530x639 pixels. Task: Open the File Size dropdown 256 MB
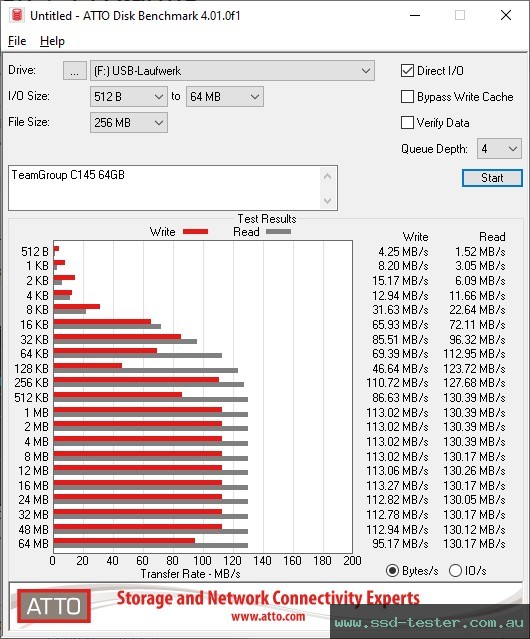pyautogui.click(x=128, y=123)
